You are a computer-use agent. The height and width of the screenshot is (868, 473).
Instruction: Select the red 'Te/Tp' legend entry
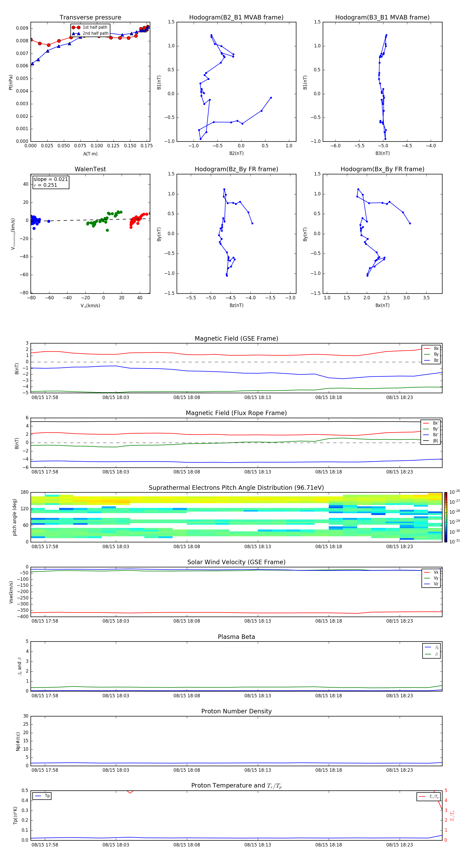coord(429,797)
